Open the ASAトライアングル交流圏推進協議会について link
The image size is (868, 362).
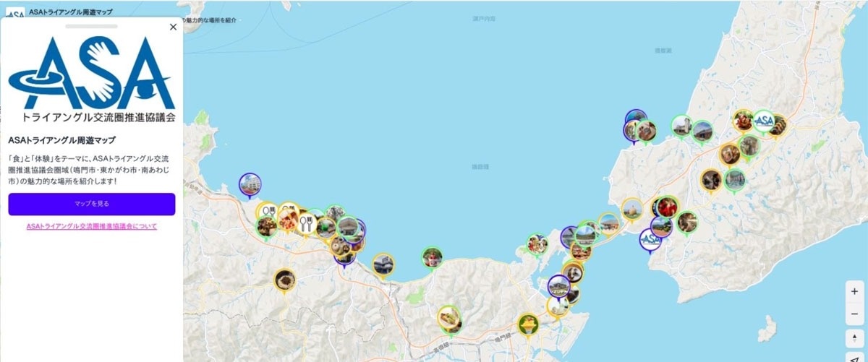coord(92,226)
